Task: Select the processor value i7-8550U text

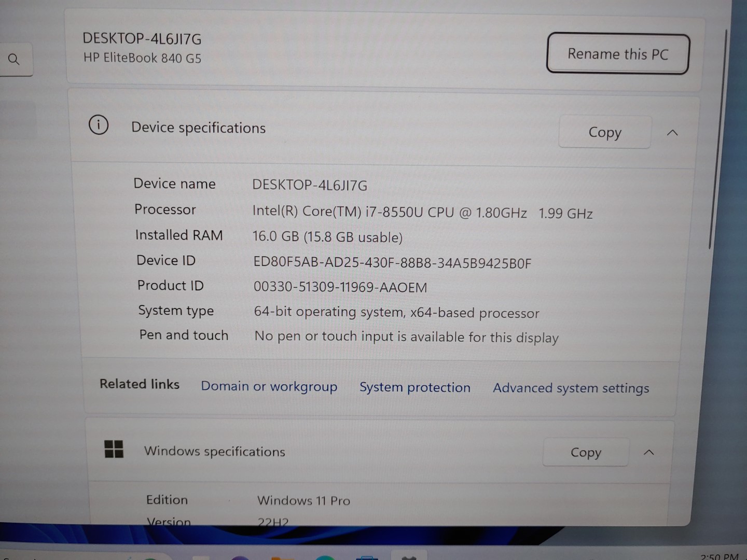Action: pyautogui.click(x=422, y=213)
